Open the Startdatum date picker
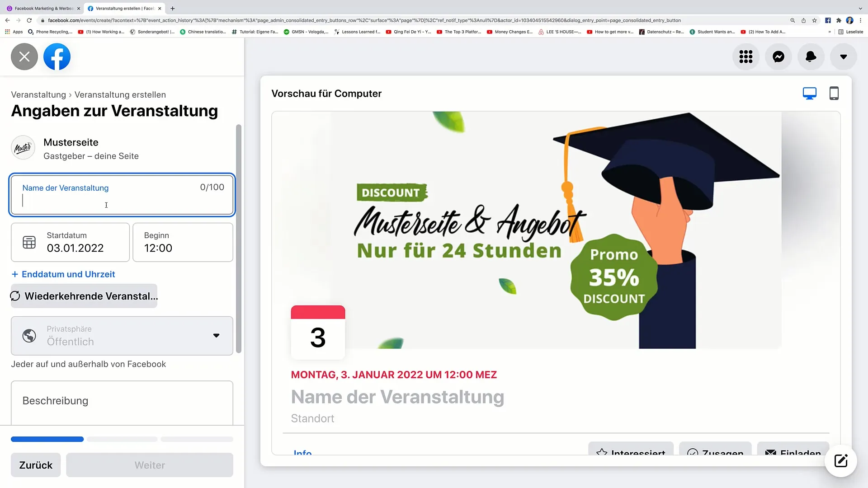 [70, 242]
